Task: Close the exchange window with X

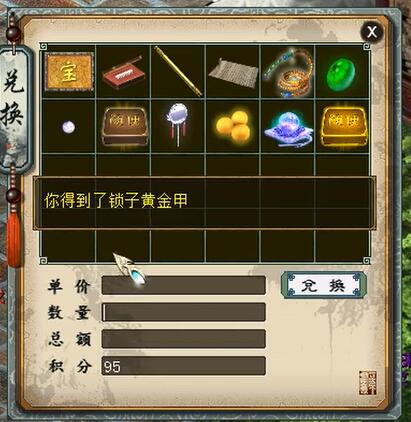Action: [x=372, y=32]
